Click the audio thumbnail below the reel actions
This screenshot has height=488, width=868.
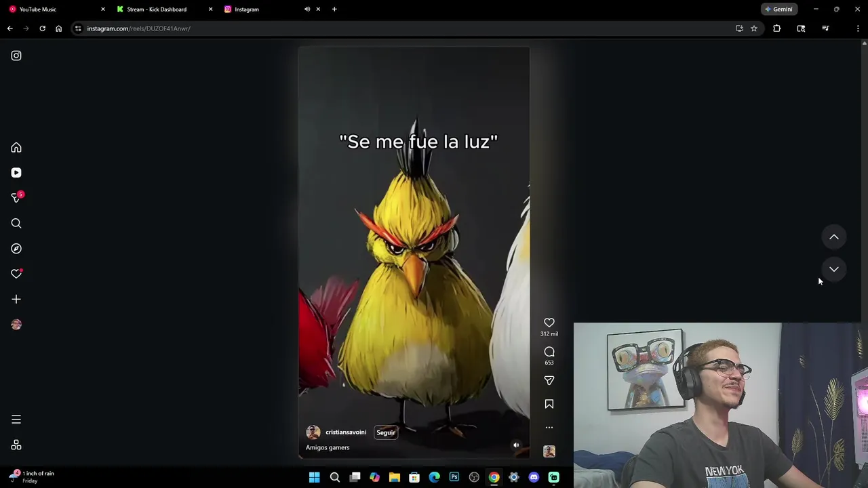[x=549, y=451]
